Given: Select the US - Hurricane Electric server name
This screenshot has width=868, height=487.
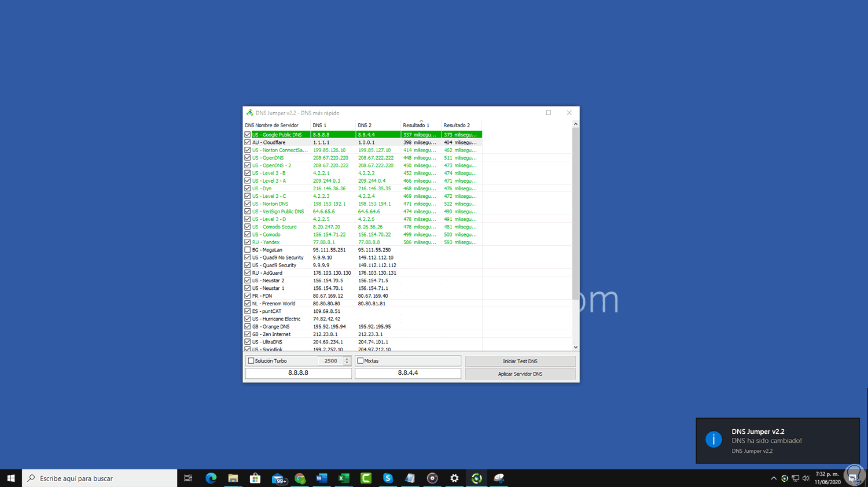Looking at the screenshot, I should coord(276,319).
